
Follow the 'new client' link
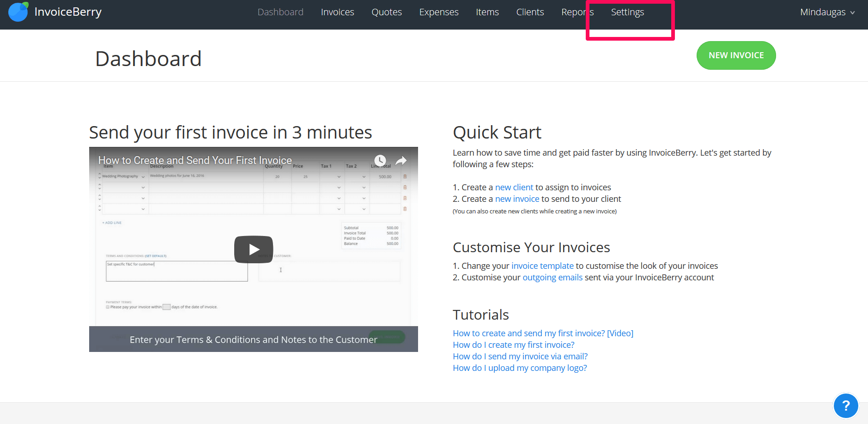click(514, 187)
